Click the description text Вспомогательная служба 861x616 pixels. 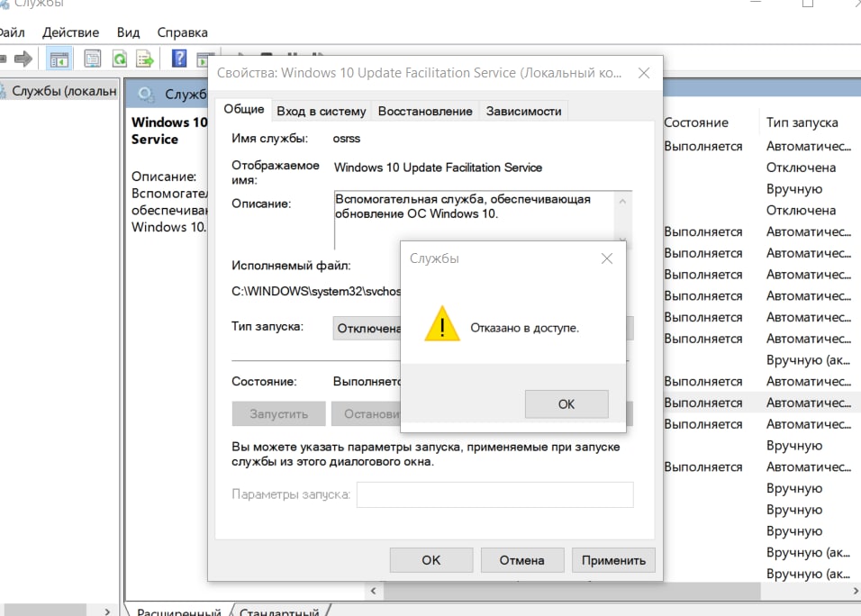462,206
